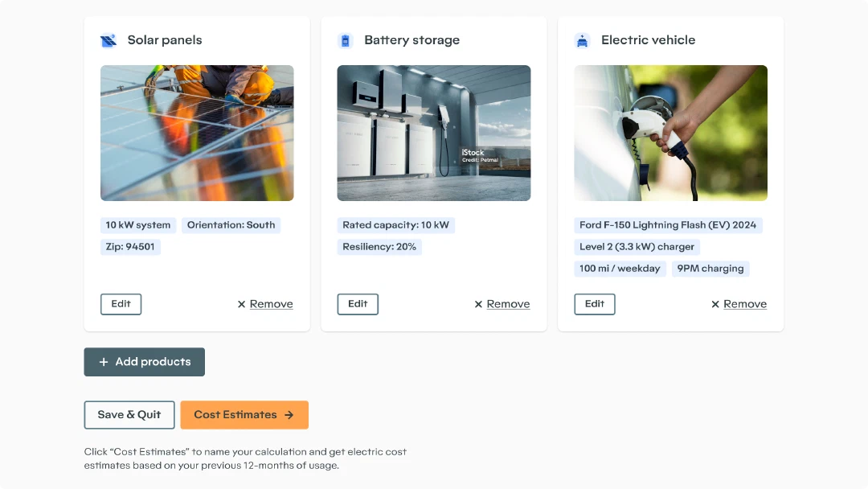Proceed to Cost Estimates
The height and width of the screenshot is (489, 868).
244,415
